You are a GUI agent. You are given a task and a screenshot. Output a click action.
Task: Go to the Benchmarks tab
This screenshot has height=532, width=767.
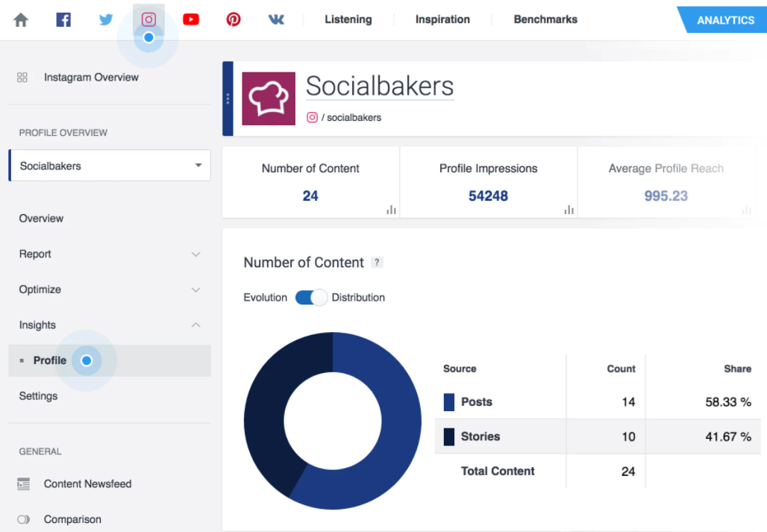click(x=545, y=19)
